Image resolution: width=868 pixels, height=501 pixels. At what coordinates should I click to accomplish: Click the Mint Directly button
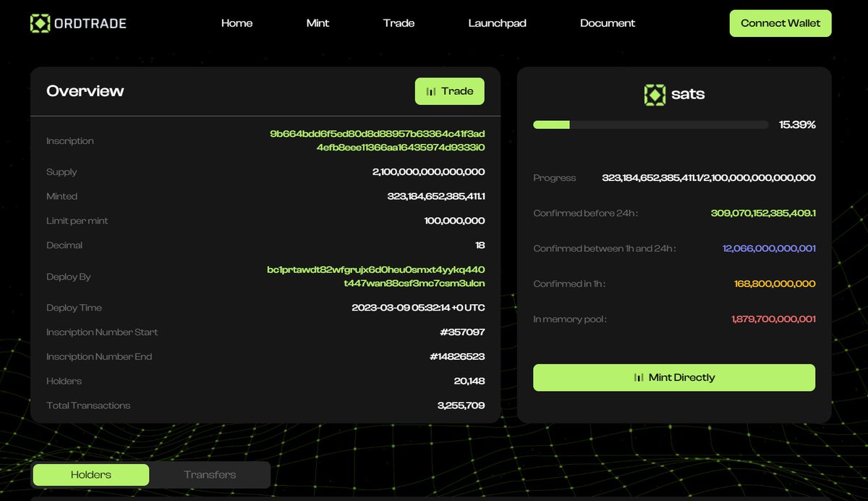[x=674, y=377]
